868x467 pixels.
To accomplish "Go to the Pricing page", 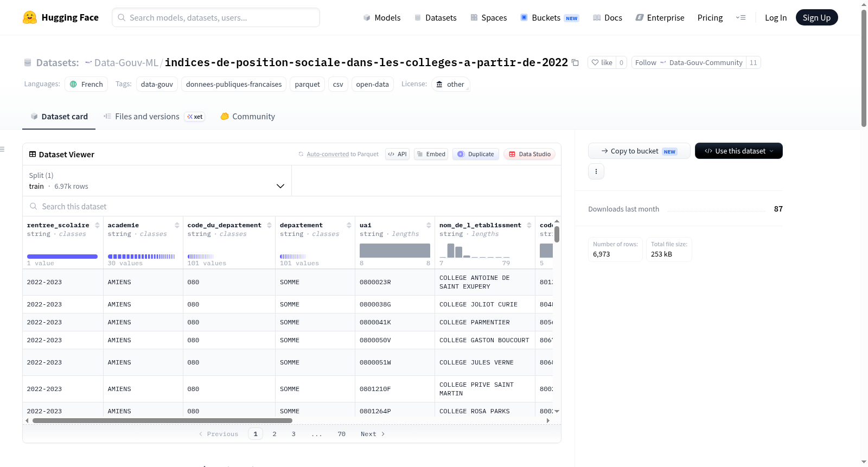I will tap(710, 17).
